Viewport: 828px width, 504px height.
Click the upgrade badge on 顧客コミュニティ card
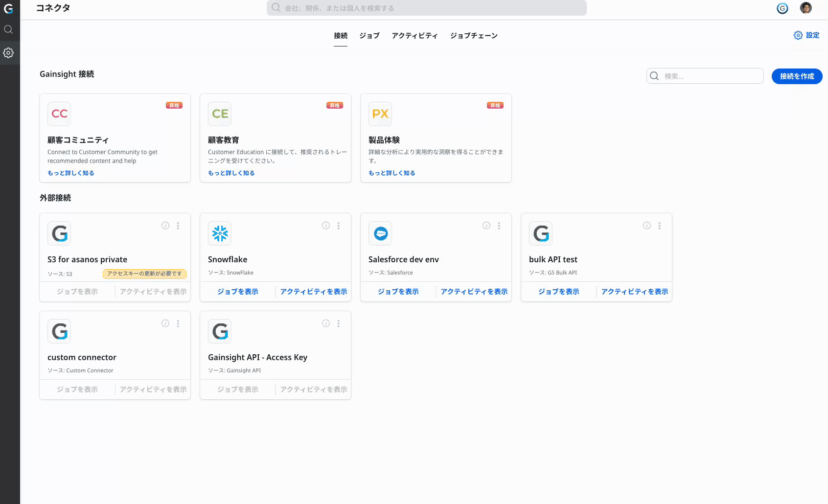pos(174,105)
